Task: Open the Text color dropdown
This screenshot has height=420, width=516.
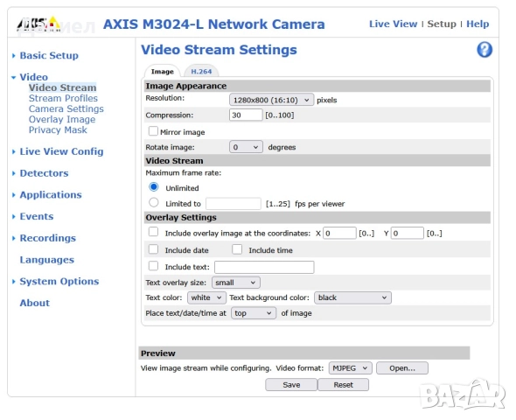Action: click(x=206, y=297)
